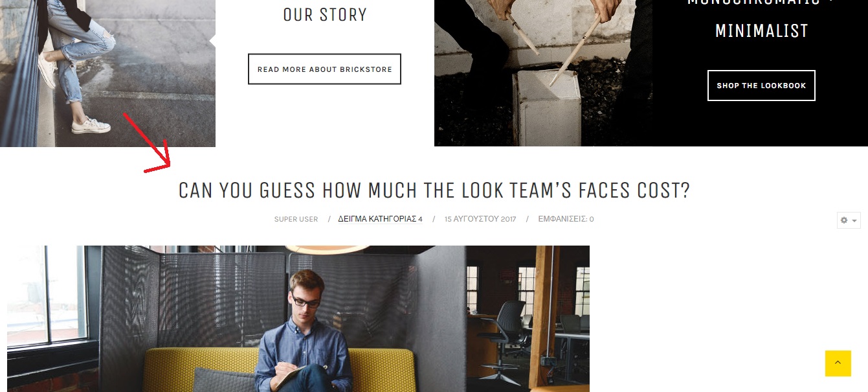Open Read More About Brickstore
The height and width of the screenshot is (392, 868).
[324, 69]
